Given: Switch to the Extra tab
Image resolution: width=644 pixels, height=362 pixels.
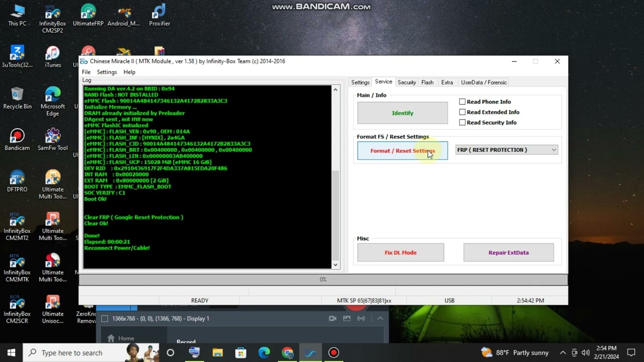Looking at the screenshot, I should [447, 82].
